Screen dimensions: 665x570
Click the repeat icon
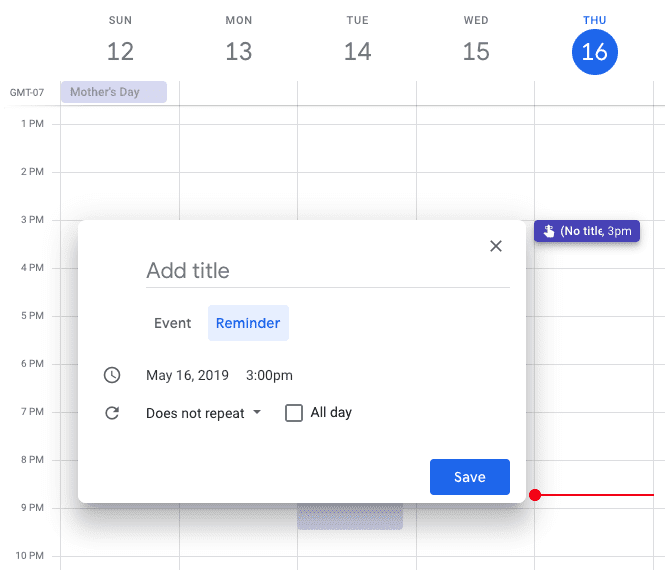click(112, 413)
